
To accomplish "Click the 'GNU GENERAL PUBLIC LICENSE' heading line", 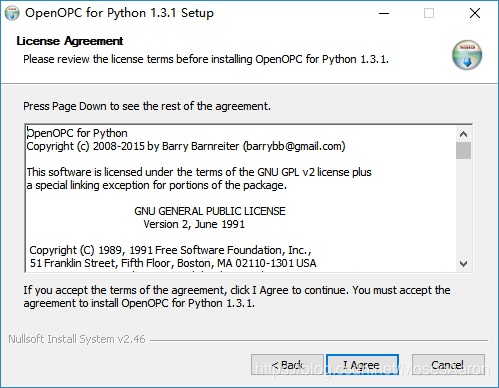I will (x=210, y=211).
